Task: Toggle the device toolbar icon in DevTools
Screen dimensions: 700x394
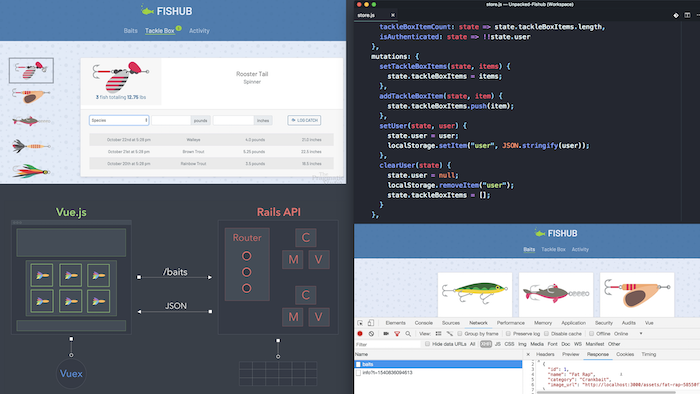Action: tap(371, 323)
